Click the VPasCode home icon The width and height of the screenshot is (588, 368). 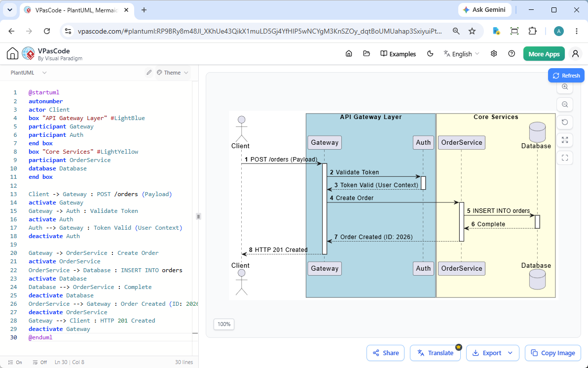coord(12,54)
